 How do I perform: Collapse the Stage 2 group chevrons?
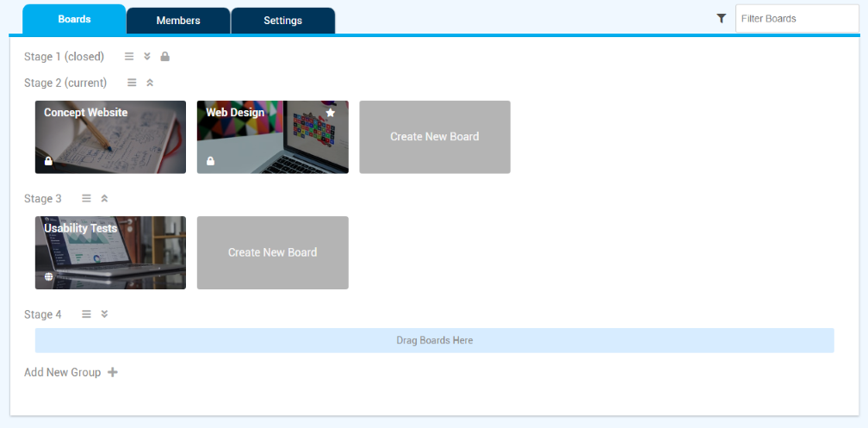point(150,83)
